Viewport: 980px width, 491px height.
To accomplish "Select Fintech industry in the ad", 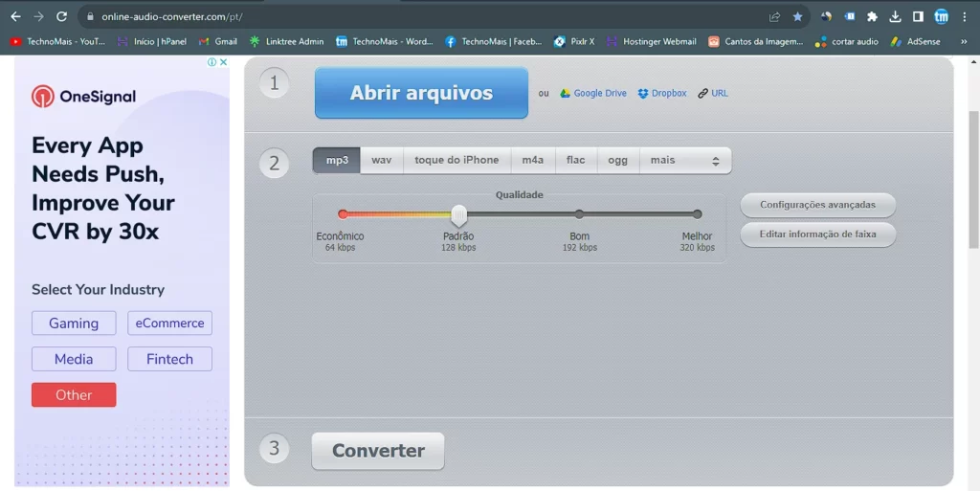I will pyautogui.click(x=170, y=359).
